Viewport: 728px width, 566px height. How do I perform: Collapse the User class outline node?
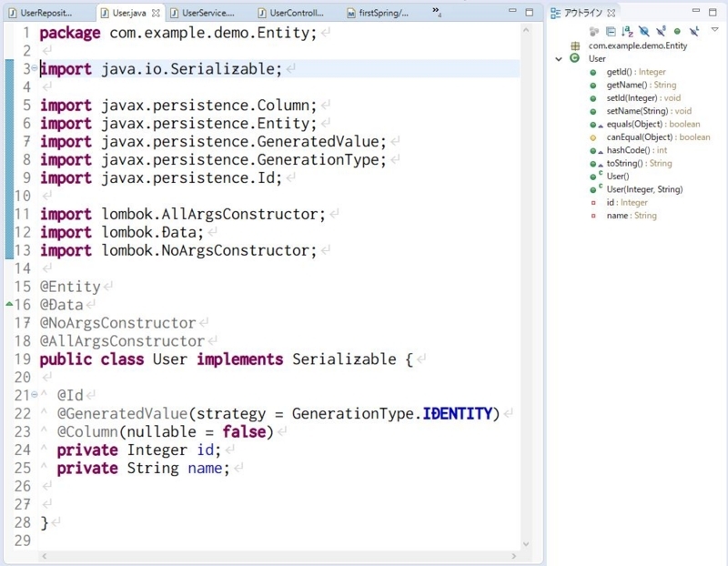[559, 59]
